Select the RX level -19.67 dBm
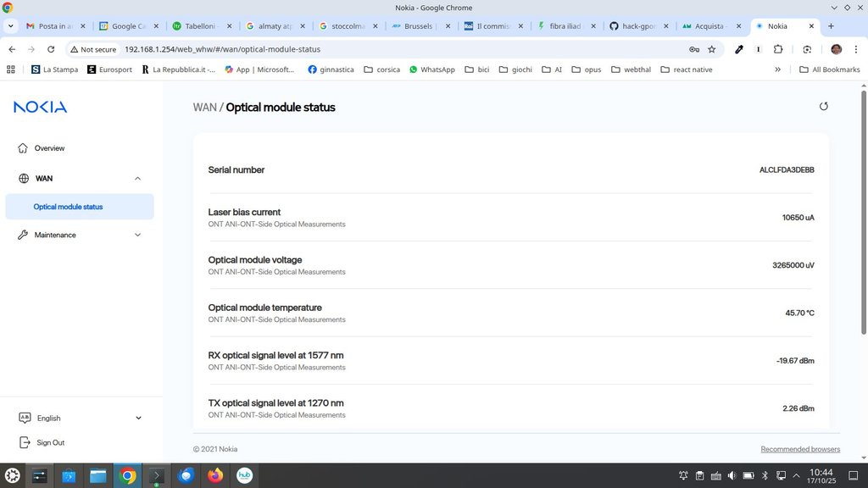This screenshot has width=868, height=488. [795, 360]
